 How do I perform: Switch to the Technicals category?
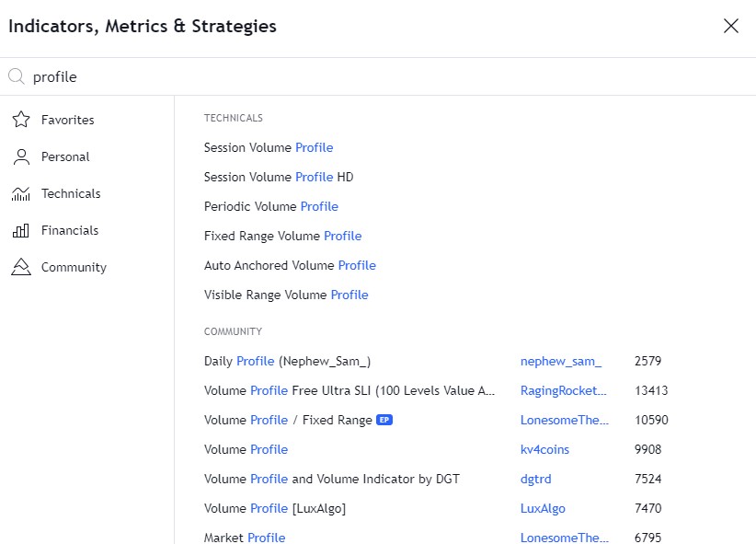coord(71,193)
